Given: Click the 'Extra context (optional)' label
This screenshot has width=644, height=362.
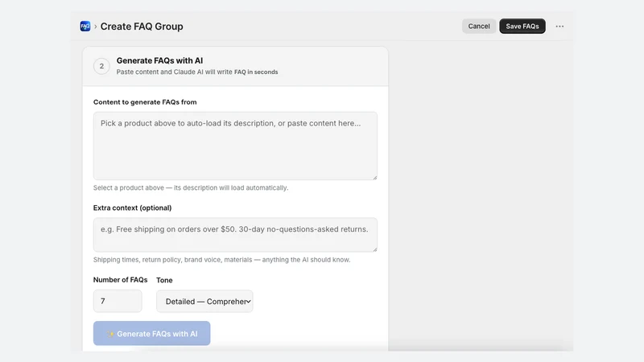Looking at the screenshot, I should pyautogui.click(x=132, y=208).
